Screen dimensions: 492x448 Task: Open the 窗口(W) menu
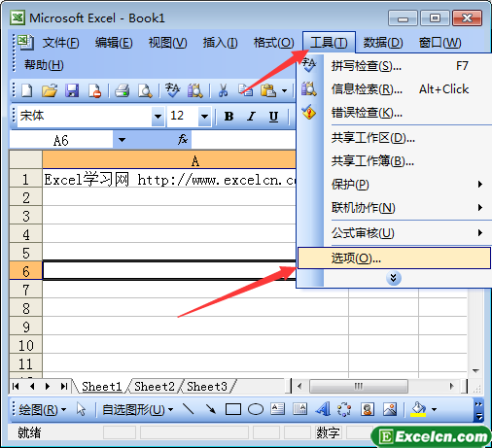439,43
